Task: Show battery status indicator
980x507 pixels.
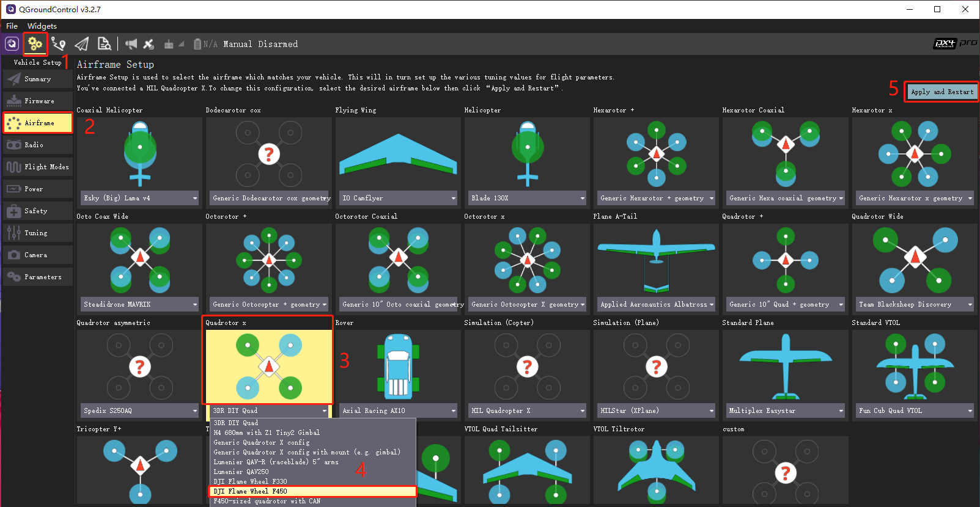Action: pyautogui.click(x=205, y=44)
